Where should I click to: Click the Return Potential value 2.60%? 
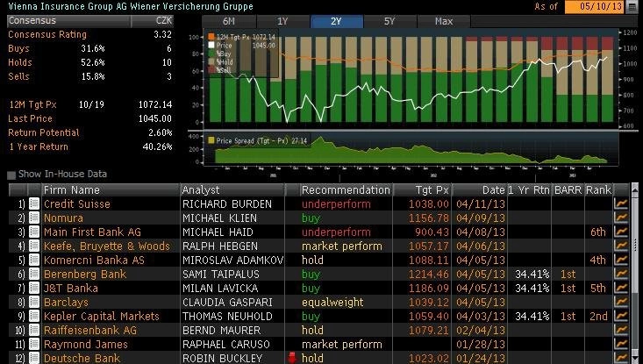(x=160, y=132)
